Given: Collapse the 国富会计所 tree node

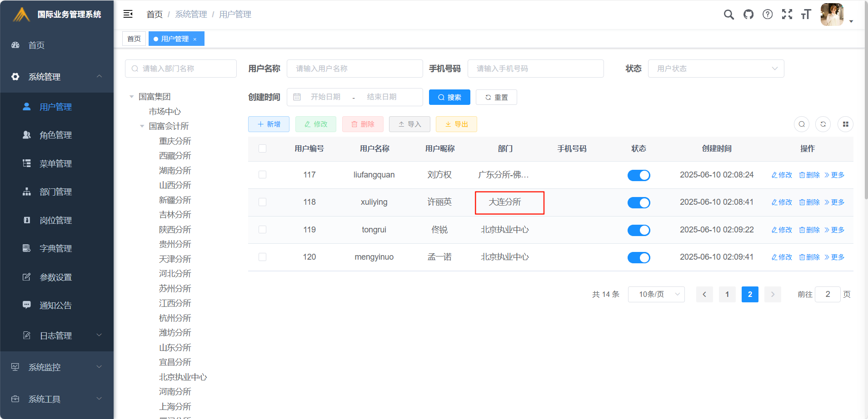Looking at the screenshot, I should tap(142, 126).
